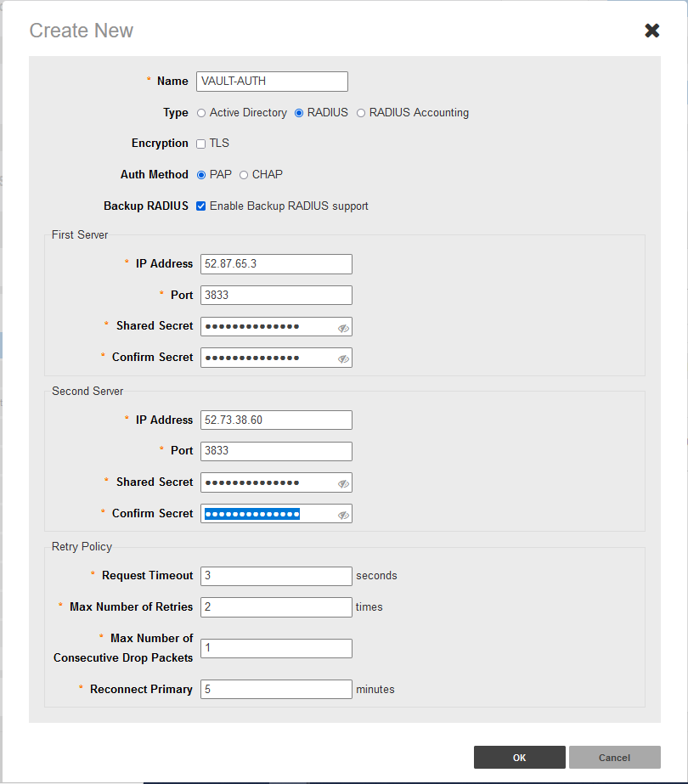Click the OK button

pyautogui.click(x=519, y=757)
